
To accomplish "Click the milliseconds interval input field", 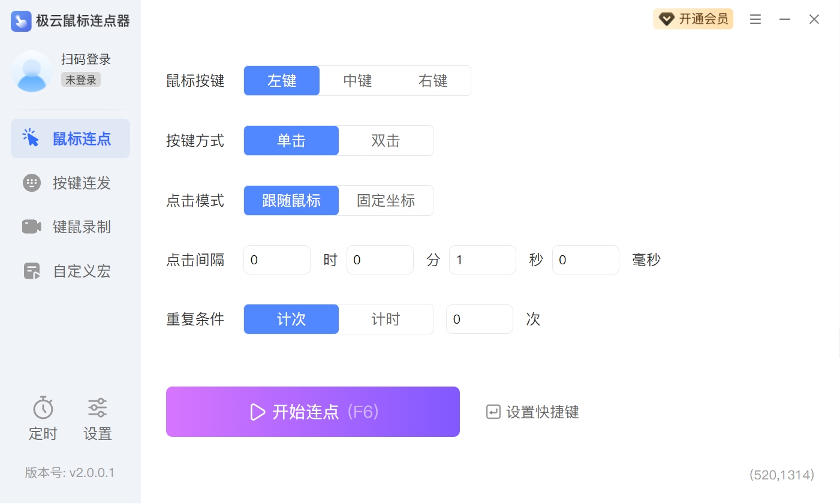I will 585,260.
